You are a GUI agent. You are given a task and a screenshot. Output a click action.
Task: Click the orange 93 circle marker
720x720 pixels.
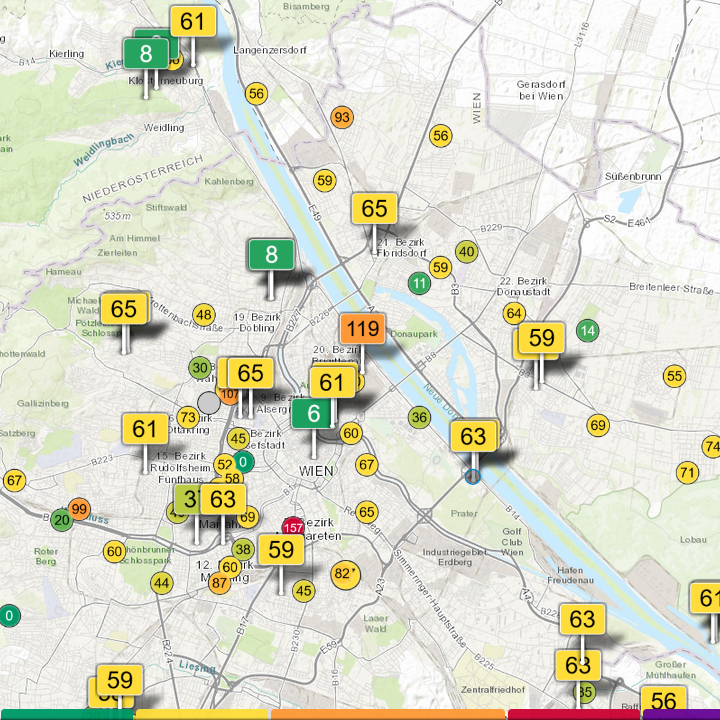pyautogui.click(x=342, y=118)
